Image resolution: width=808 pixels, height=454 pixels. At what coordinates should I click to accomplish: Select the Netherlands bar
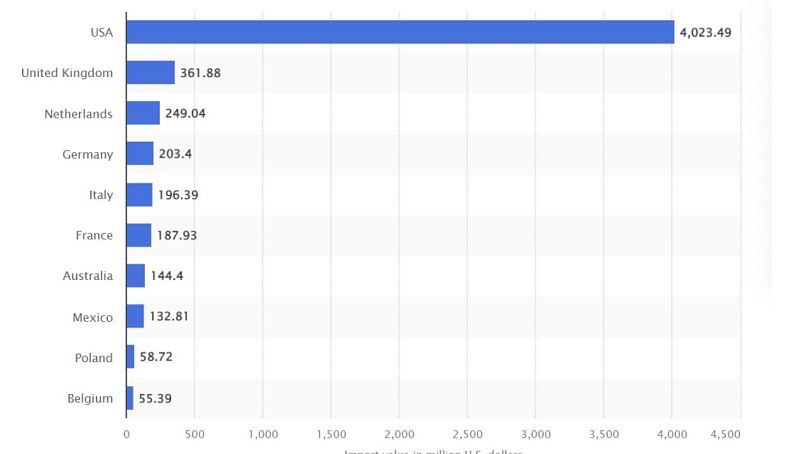[x=143, y=114]
